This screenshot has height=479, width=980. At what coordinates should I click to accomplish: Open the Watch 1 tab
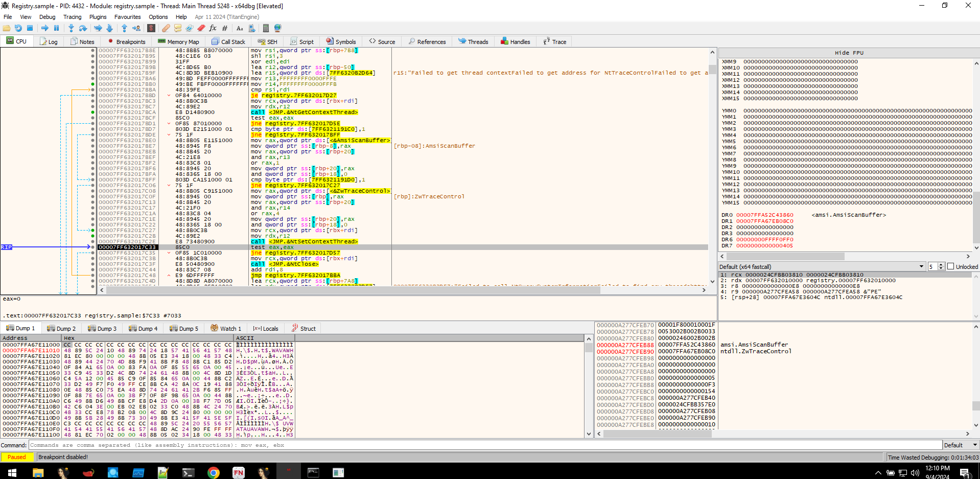[x=226, y=328]
